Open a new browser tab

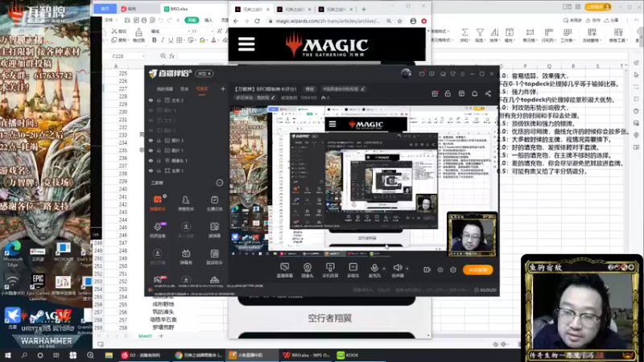tap(364, 9)
